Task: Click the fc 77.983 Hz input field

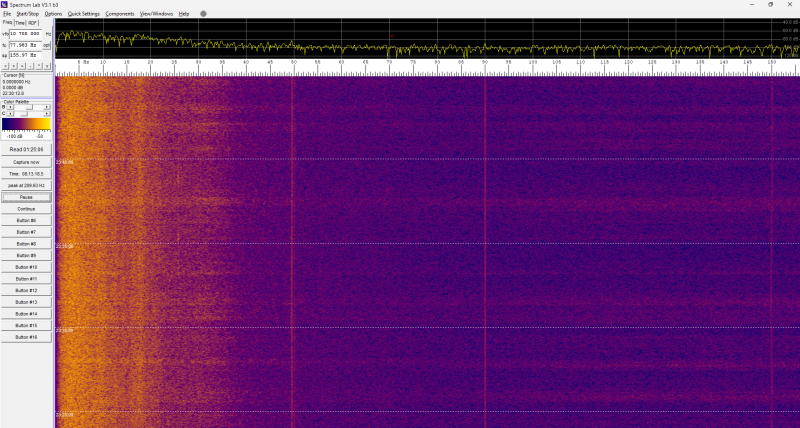Action: pyautogui.click(x=26, y=45)
